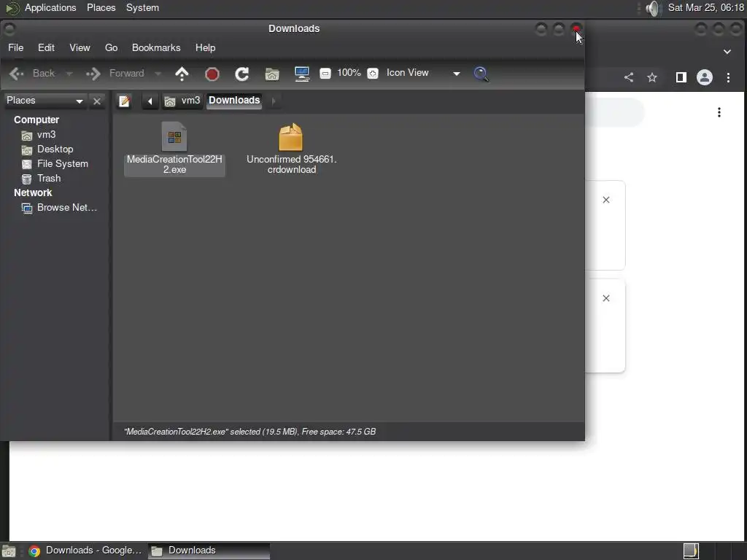Open the Bookmarks menu
The image size is (747, 560).
pos(156,47)
